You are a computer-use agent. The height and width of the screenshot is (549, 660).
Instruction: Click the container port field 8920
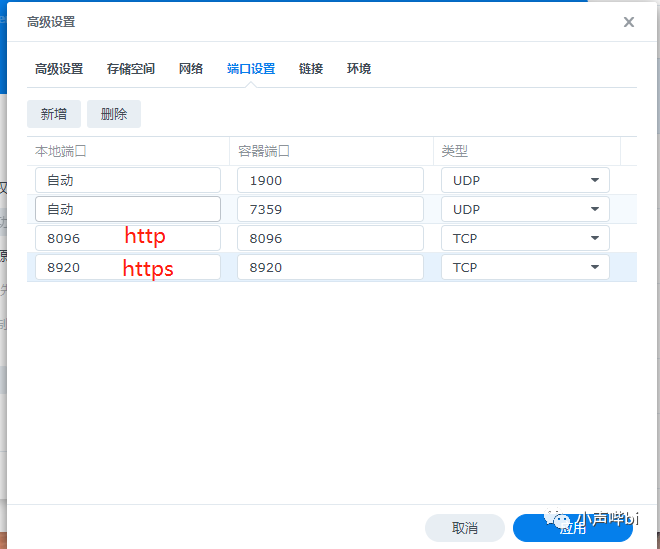point(330,267)
